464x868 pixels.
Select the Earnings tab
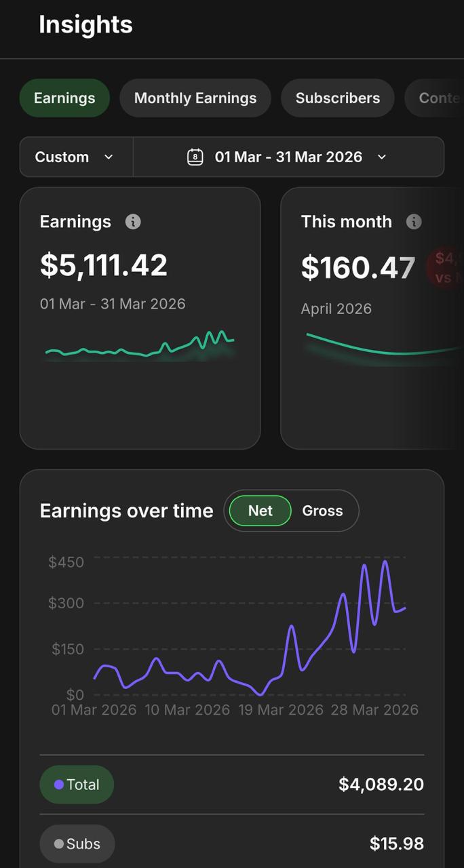[64, 98]
